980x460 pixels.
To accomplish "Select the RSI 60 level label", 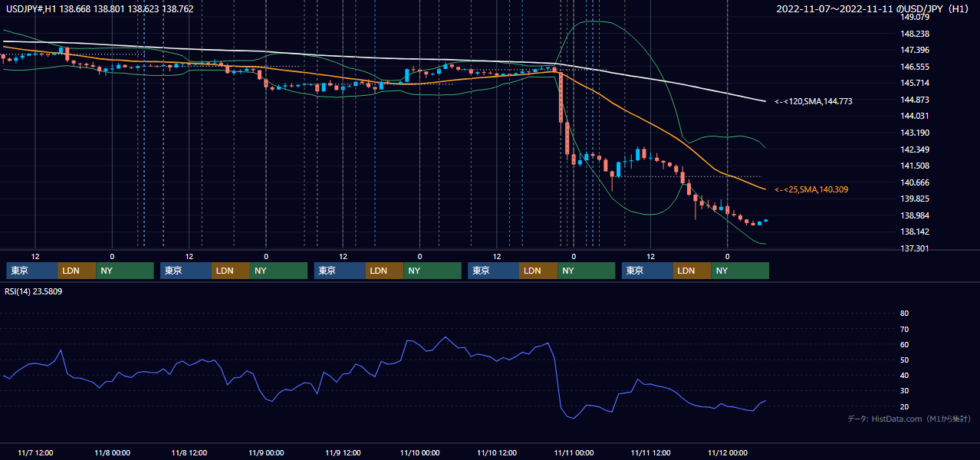I will [904, 344].
